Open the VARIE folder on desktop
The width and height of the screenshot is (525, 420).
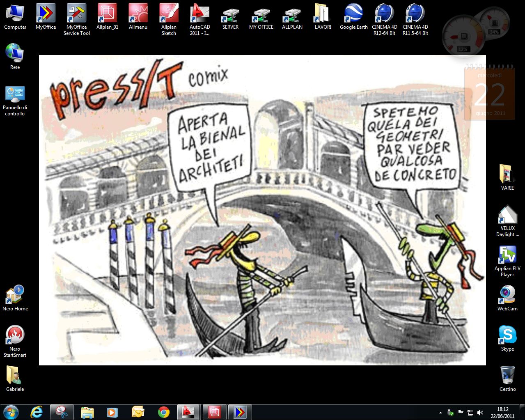[507, 177]
